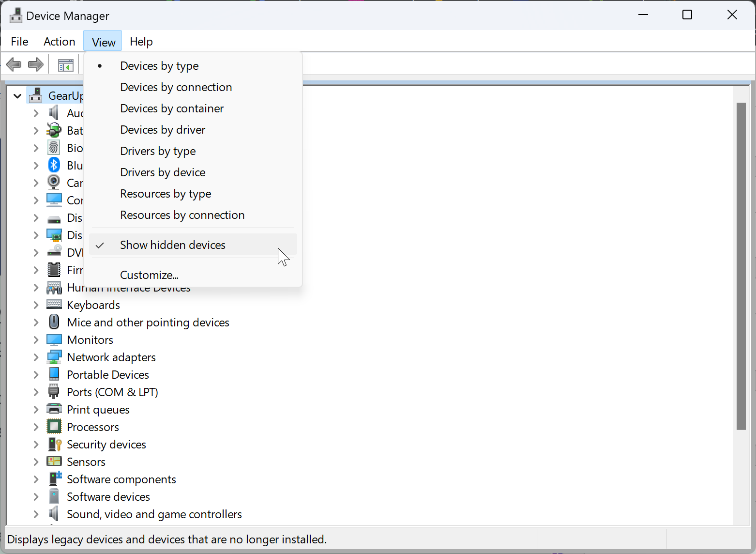Expand the Sensors category

[x=36, y=462]
